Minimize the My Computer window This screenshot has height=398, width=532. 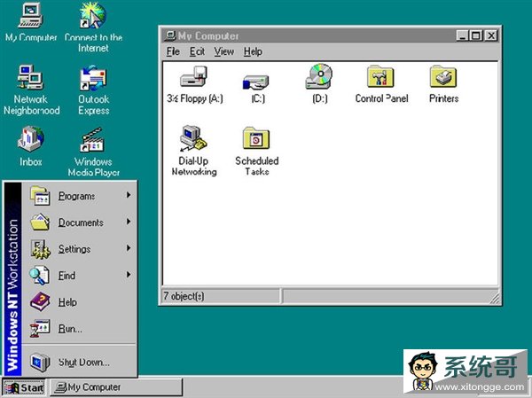point(462,35)
